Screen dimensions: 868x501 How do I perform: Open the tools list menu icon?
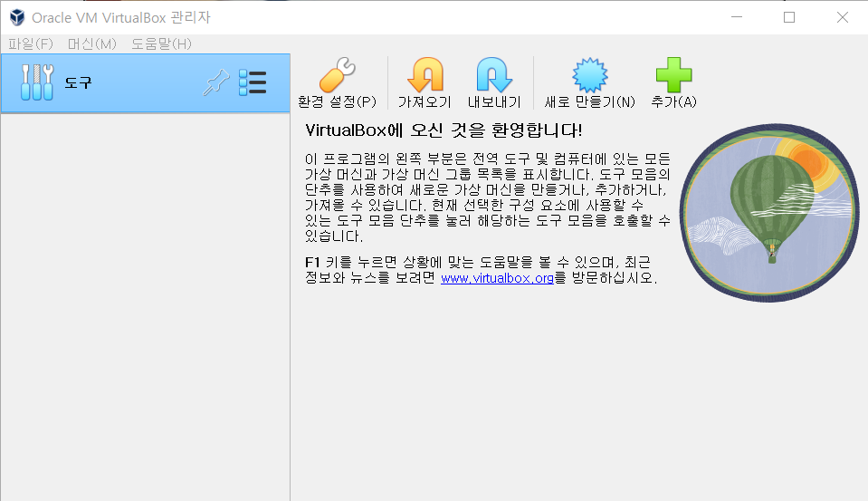click(x=253, y=82)
